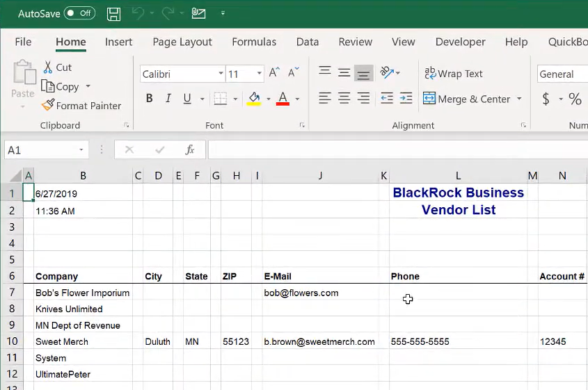This screenshot has height=390, width=588.
Task: Switch to Formulas tab
Action: (x=254, y=42)
